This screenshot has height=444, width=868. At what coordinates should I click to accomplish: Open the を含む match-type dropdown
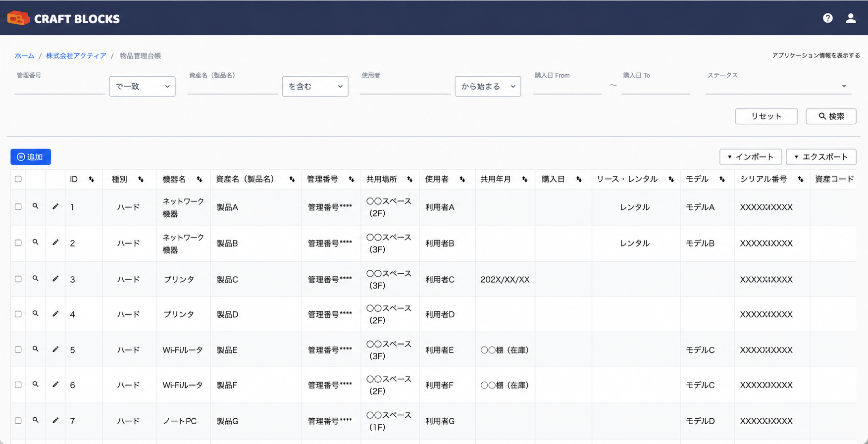315,86
